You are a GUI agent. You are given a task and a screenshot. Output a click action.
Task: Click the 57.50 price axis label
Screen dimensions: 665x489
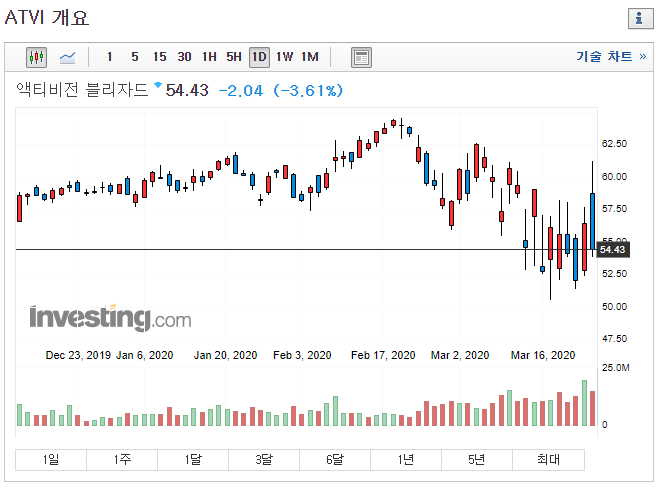[614, 209]
